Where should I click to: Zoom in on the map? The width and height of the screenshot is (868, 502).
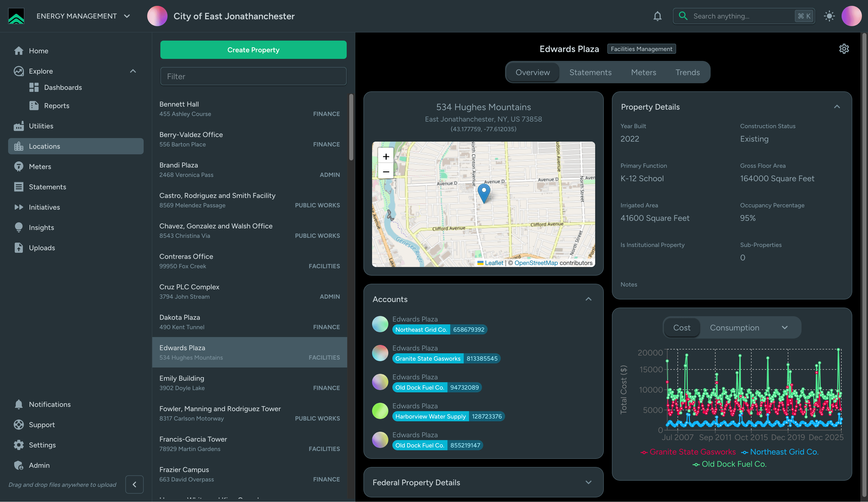386,157
